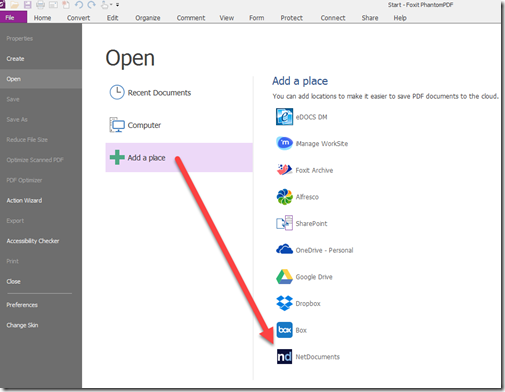The height and width of the screenshot is (392, 505).
Task: Click the Google Drive triangle icon
Action: (284, 277)
